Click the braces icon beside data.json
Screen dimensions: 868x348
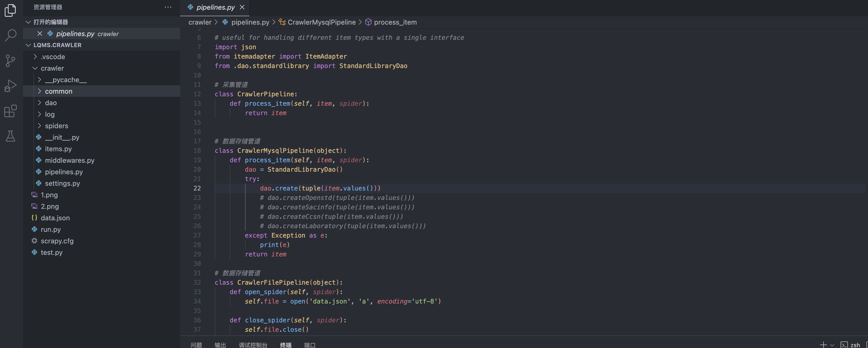pos(34,218)
